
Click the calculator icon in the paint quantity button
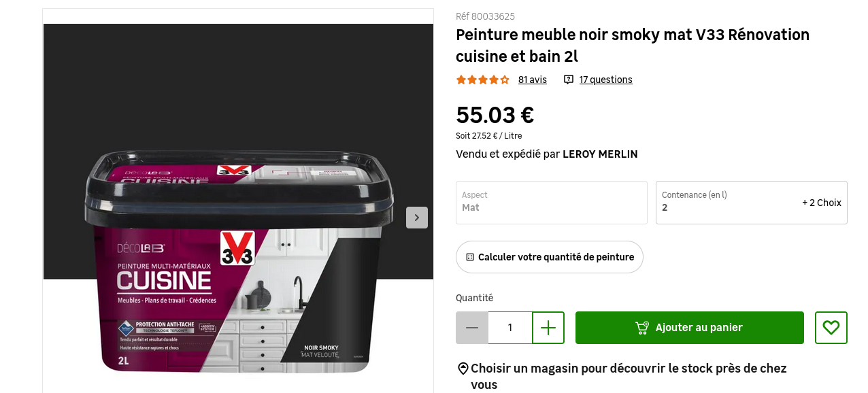pos(470,257)
